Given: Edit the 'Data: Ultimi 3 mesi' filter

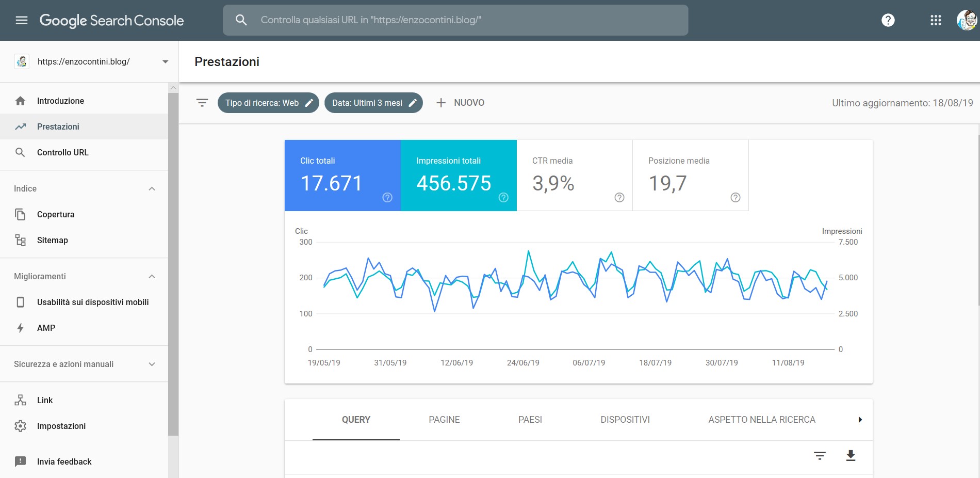Looking at the screenshot, I should click(x=373, y=103).
